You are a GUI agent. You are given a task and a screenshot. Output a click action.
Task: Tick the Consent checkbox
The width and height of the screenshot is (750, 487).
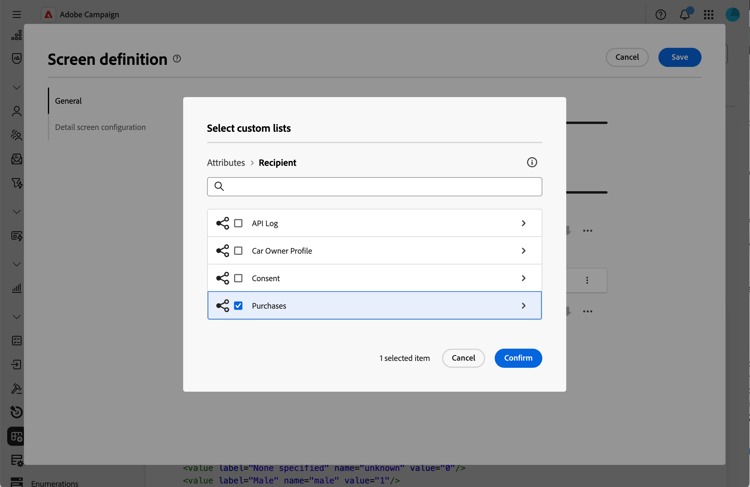click(x=238, y=278)
